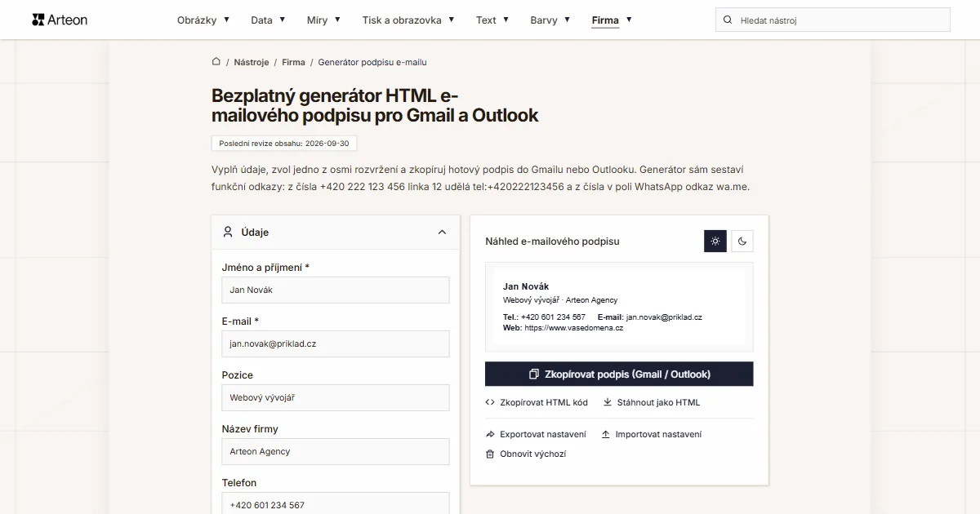Collapse the Údaje section chevron

point(442,232)
